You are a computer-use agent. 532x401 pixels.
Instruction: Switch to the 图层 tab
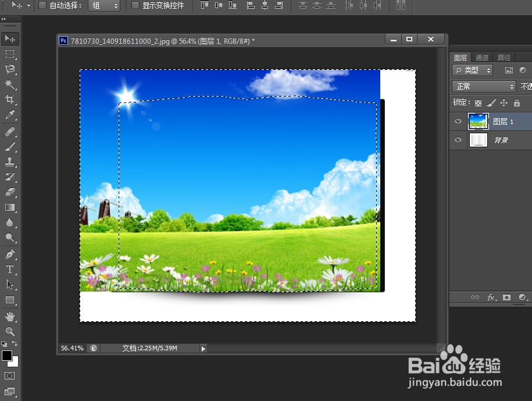tap(460, 58)
